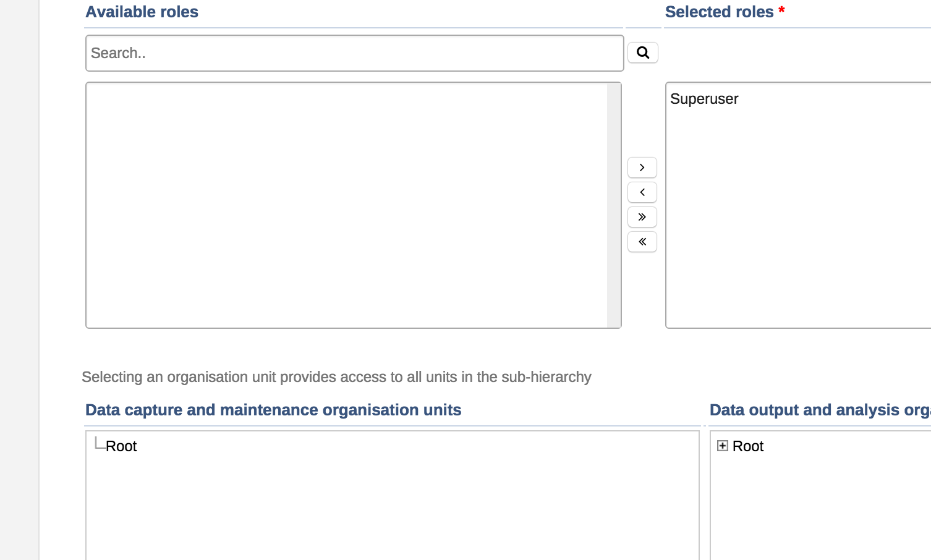Screen dimensions: 931x560
Task: Click the Available roles list scrollbar
Action: pos(614,205)
